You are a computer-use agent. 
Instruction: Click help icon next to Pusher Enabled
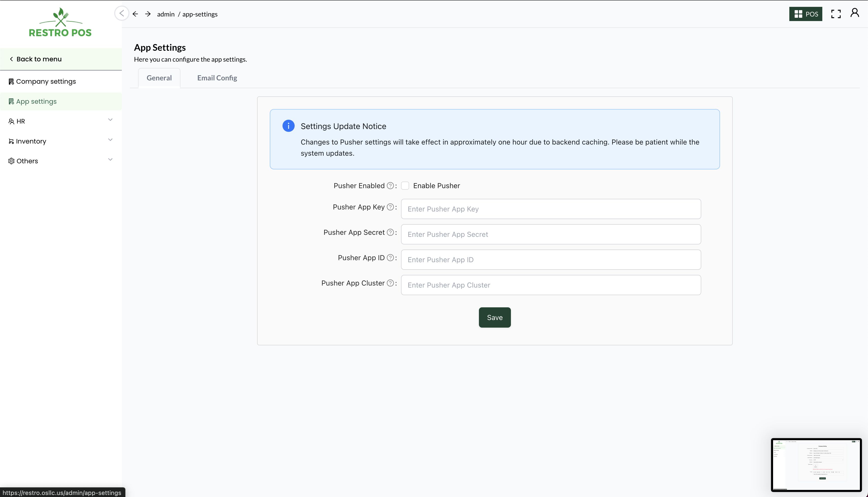[x=390, y=186]
